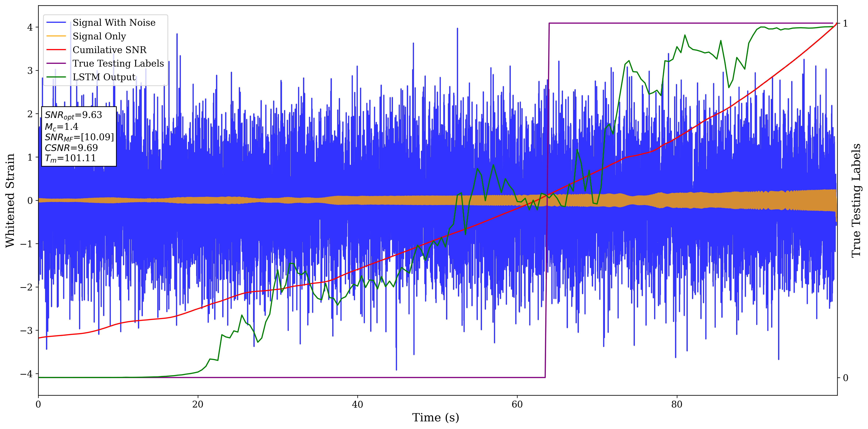868x429 pixels.
Task: Click the x-axis tick label 40
Action: pyautogui.click(x=357, y=404)
